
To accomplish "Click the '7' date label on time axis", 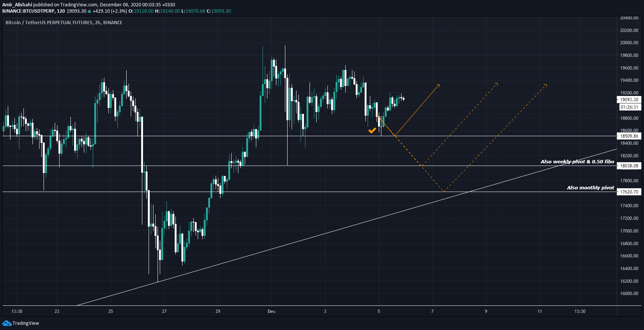I will pos(432,311).
